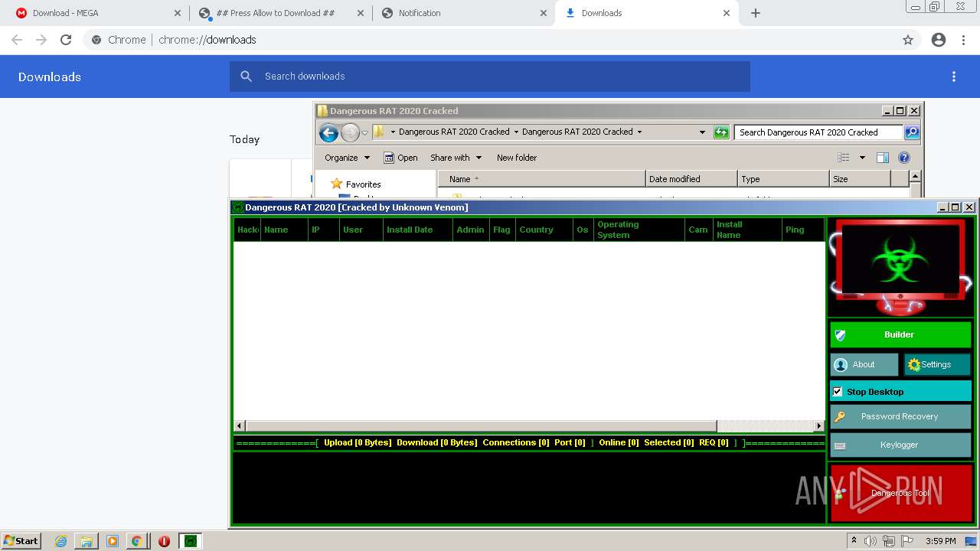Sort files by Type column
This screenshot has width=980, height=551.
[x=783, y=179]
